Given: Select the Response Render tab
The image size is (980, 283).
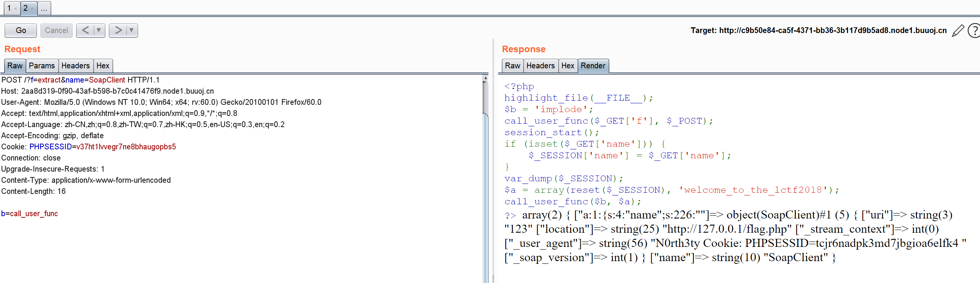Looking at the screenshot, I should point(593,66).
